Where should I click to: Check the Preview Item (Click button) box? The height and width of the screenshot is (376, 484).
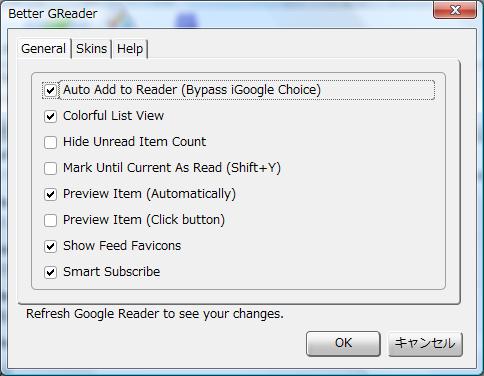click(50, 220)
